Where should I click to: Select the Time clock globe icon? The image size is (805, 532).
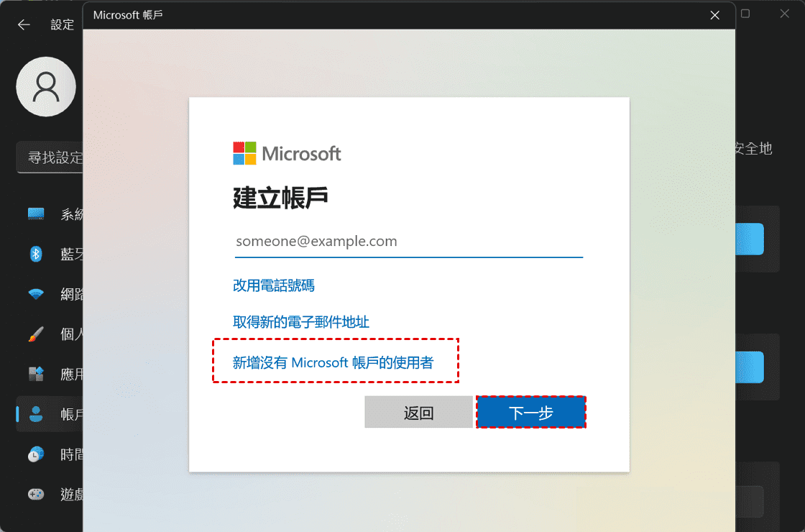coord(36,454)
